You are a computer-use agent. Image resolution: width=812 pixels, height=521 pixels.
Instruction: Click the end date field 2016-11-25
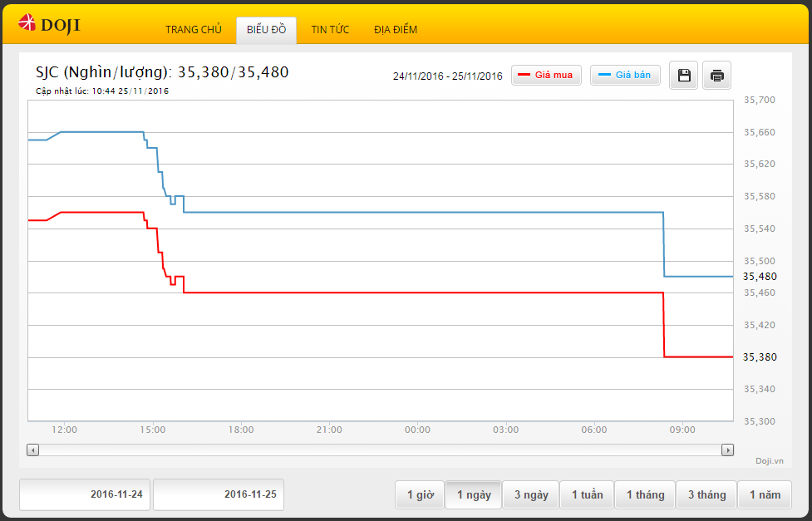(x=219, y=494)
